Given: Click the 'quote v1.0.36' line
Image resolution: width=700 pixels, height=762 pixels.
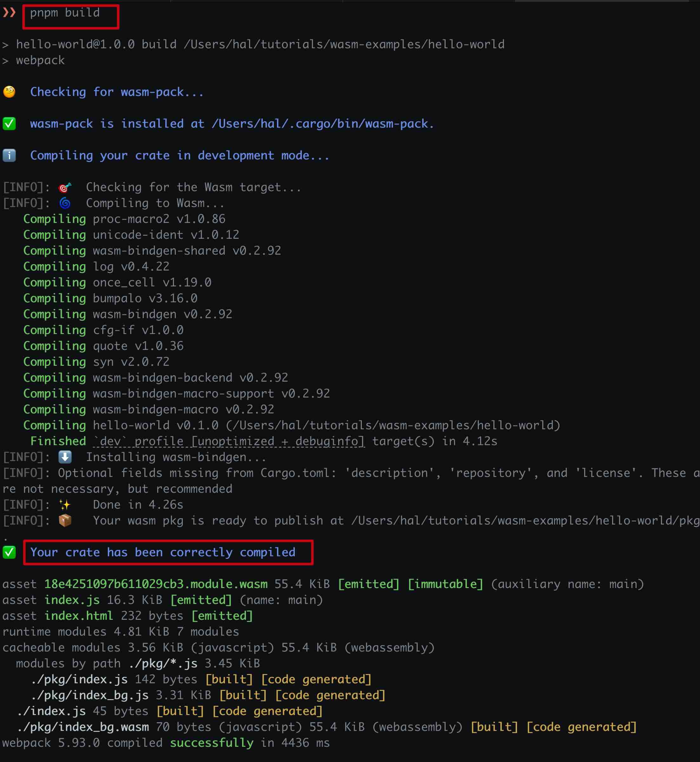Looking at the screenshot, I should pyautogui.click(x=103, y=346).
